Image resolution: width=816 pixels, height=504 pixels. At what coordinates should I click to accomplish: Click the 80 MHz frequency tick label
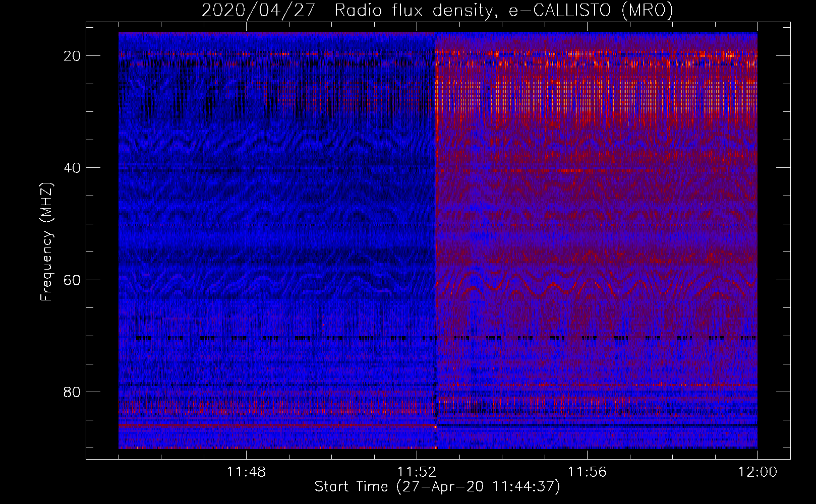click(72, 392)
